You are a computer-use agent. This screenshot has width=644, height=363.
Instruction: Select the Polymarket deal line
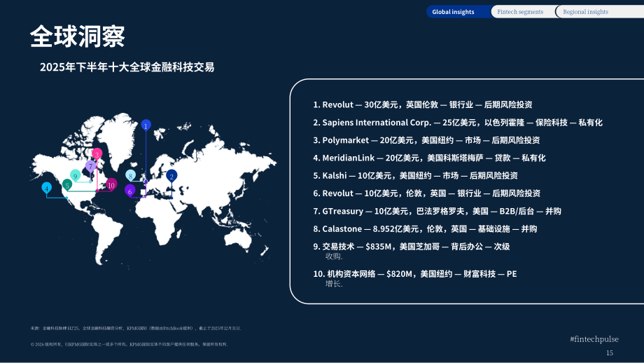point(426,140)
